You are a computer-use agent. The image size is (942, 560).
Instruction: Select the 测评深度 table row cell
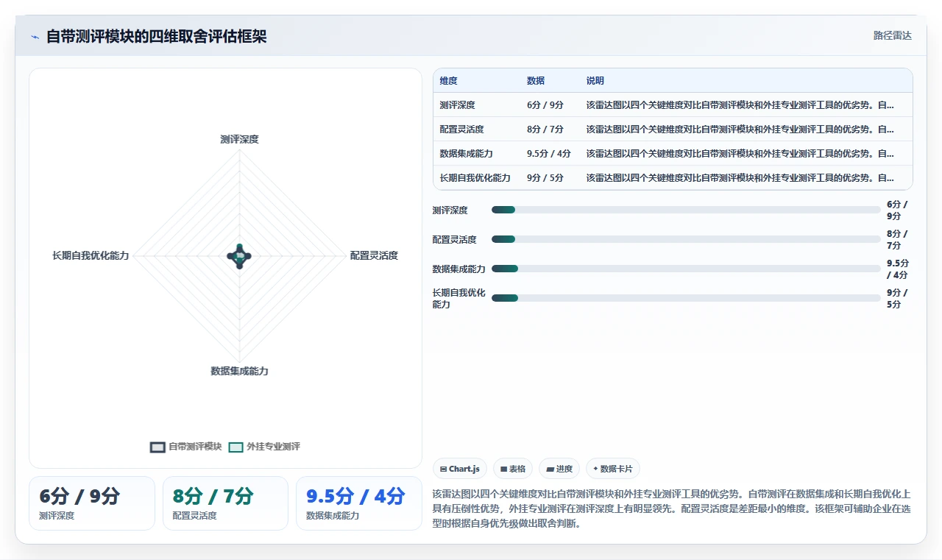click(x=458, y=105)
